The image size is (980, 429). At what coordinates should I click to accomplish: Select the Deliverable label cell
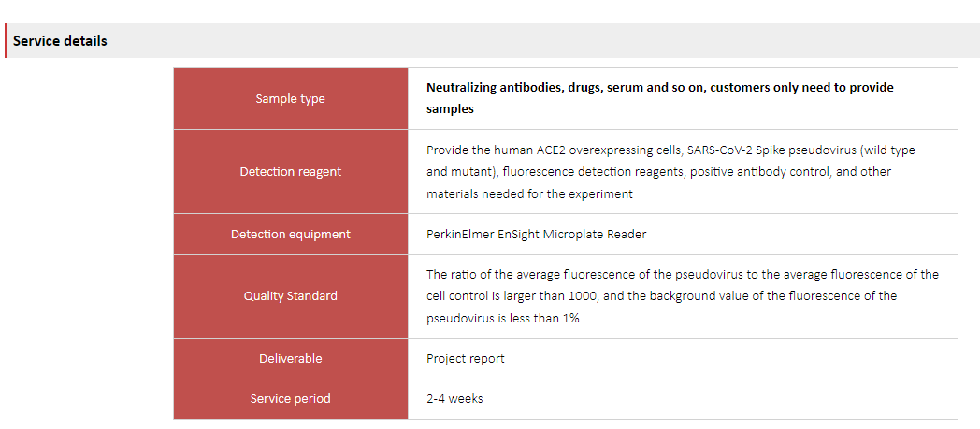tap(291, 359)
